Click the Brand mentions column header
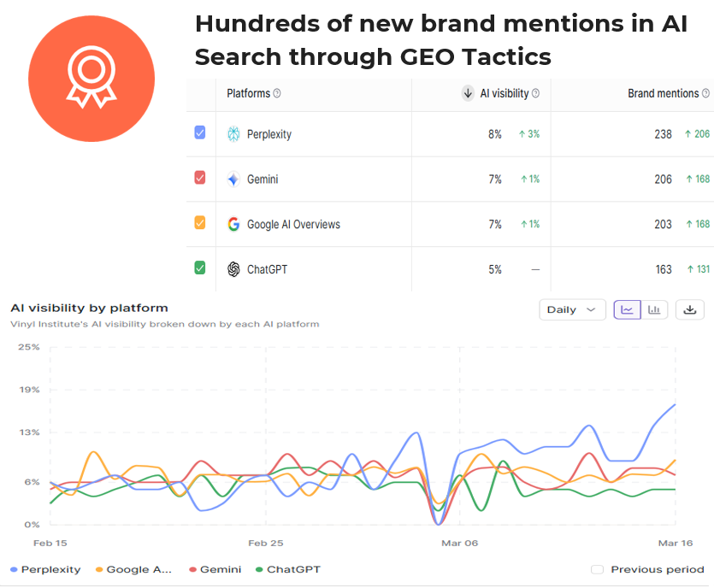Viewport: 714px width, 588px height. pyautogui.click(x=664, y=94)
